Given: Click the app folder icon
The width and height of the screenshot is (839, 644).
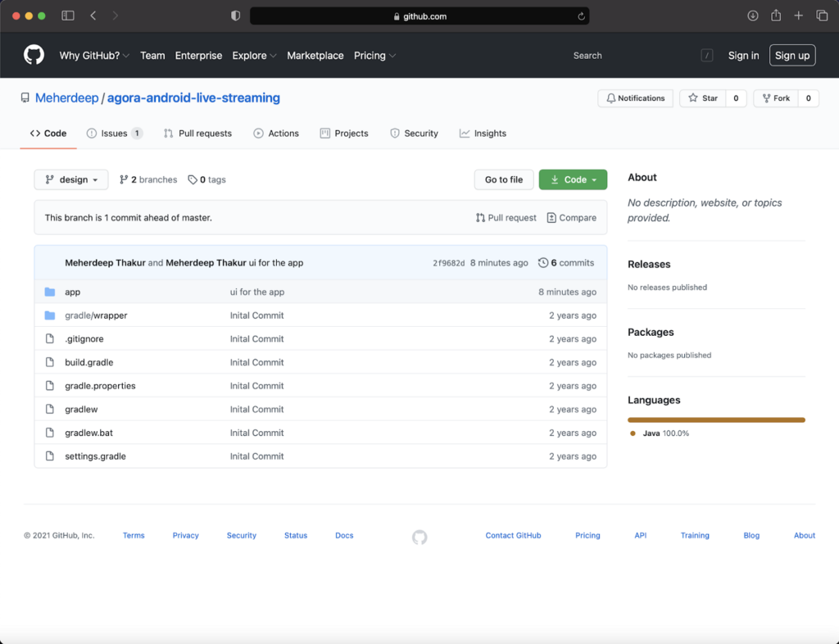Looking at the screenshot, I should [x=50, y=292].
